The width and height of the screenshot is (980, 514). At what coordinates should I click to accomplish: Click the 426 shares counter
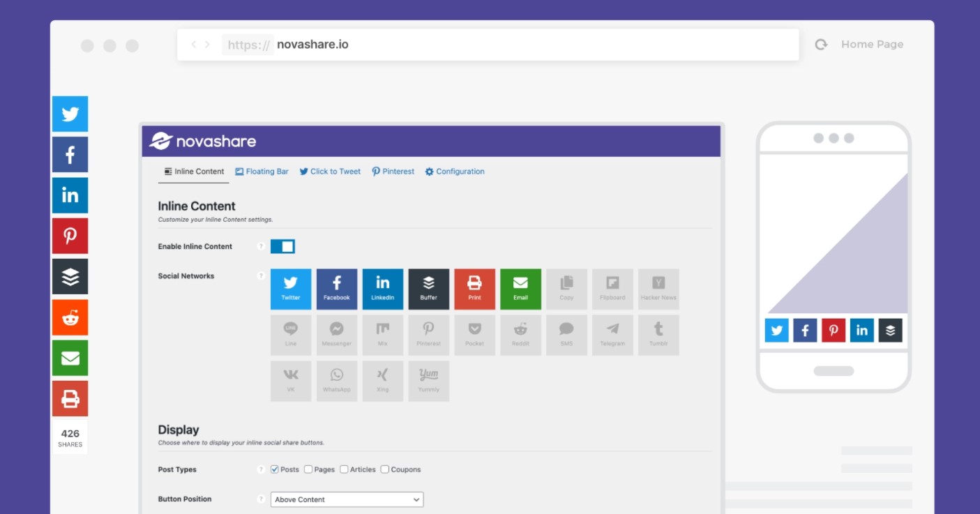pyautogui.click(x=70, y=438)
